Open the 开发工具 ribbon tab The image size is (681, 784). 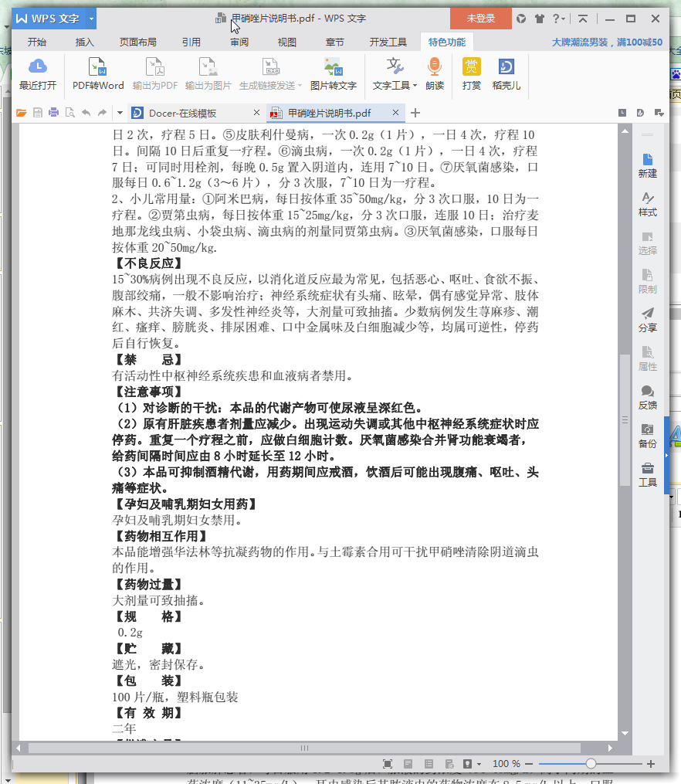[388, 42]
